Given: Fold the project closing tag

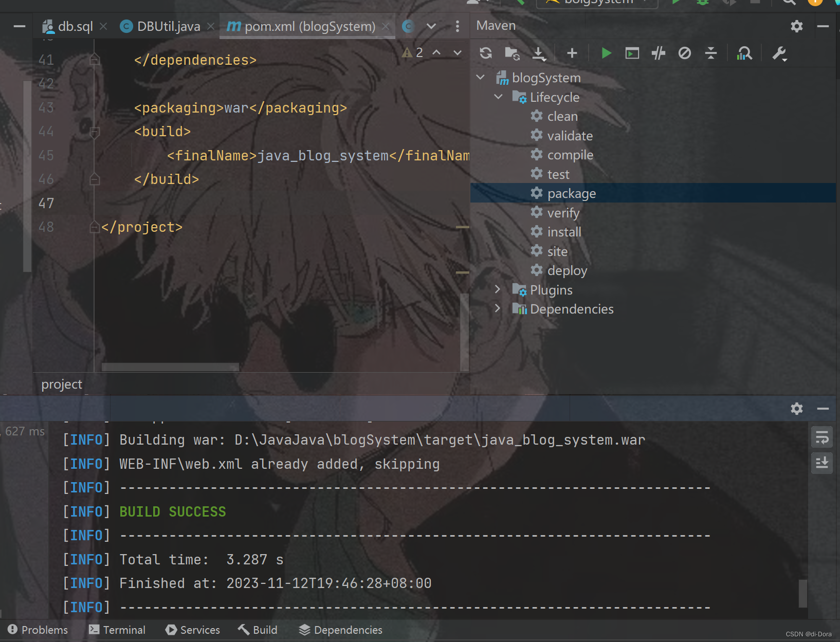Looking at the screenshot, I should click(94, 227).
